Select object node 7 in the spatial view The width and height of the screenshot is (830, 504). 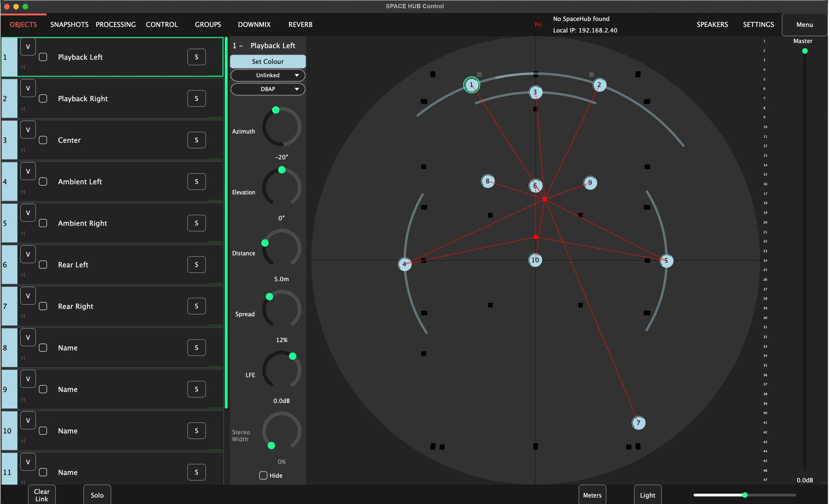coord(638,423)
